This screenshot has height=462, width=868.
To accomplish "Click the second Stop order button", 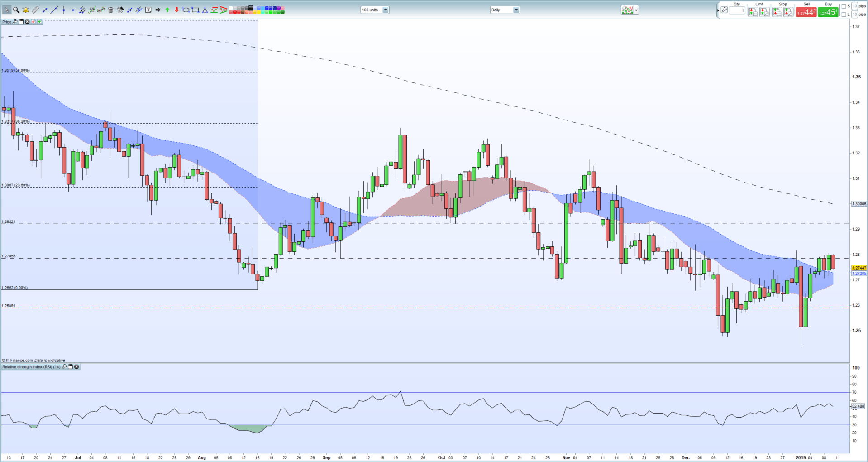I will click(x=788, y=12).
